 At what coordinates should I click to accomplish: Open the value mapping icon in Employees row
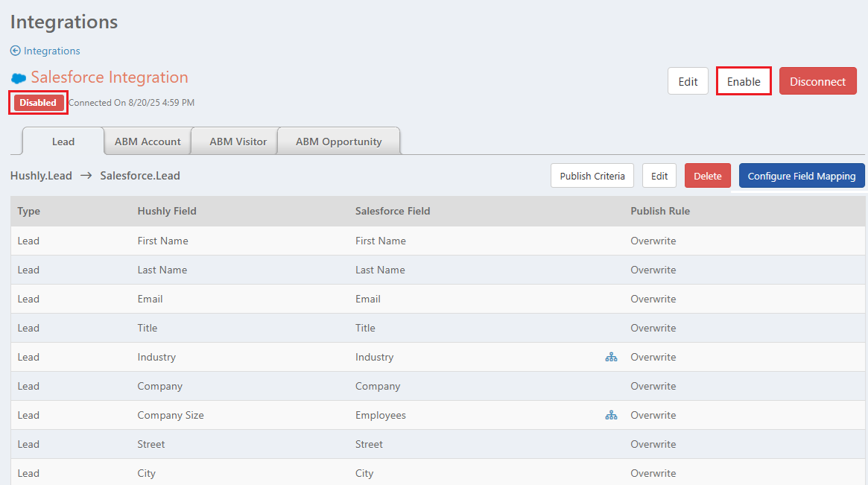coord(611,415)
